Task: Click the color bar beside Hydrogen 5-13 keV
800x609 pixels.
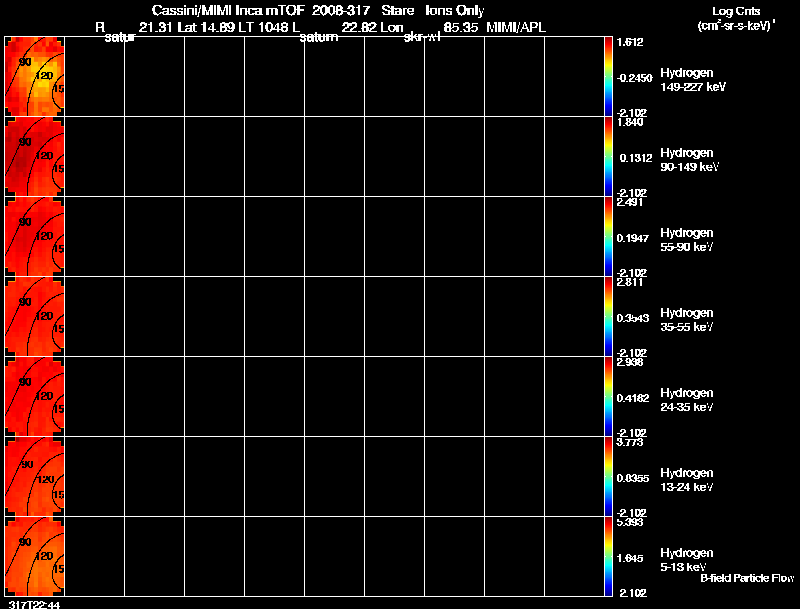Action: tap(608, 556)
